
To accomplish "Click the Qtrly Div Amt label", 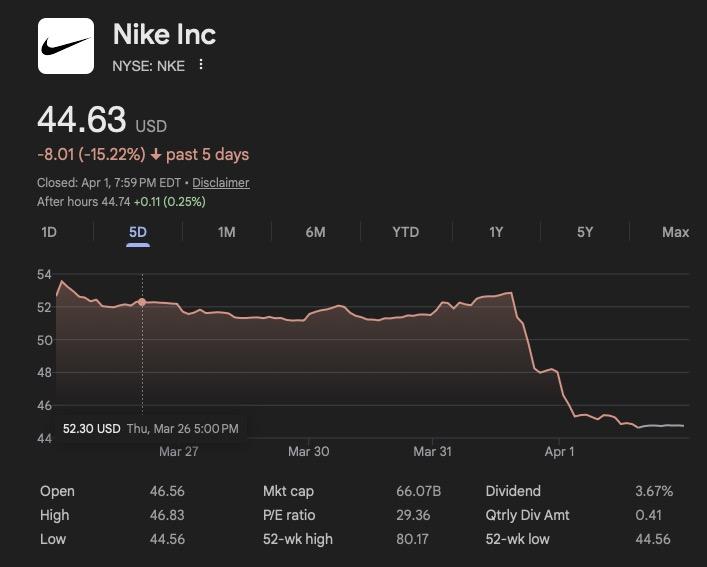I will point(527,515).
